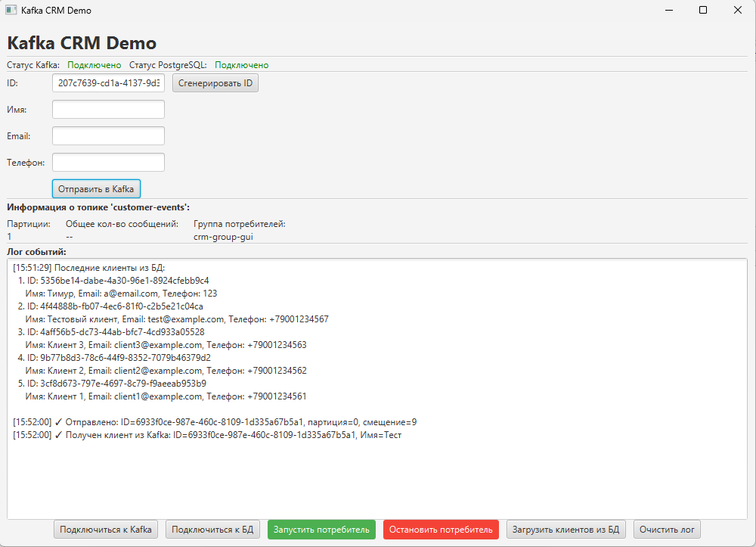Click the green Kafka status Подключено text
Screen dimensions: 756x547
pos(94,65)
